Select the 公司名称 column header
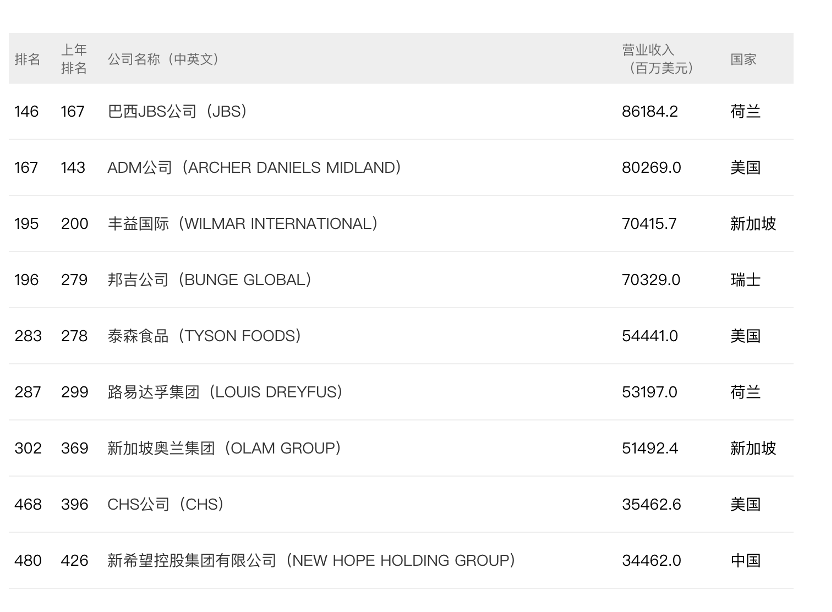This screenshot has height=612, width=832. [163, 59]
